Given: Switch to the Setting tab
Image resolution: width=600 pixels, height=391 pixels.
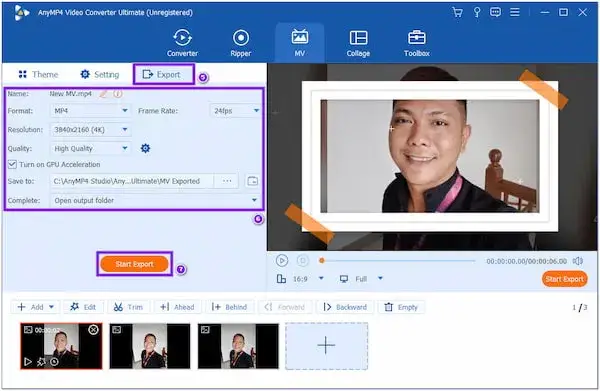Looking at the screenshot, I should coord(100,74).
